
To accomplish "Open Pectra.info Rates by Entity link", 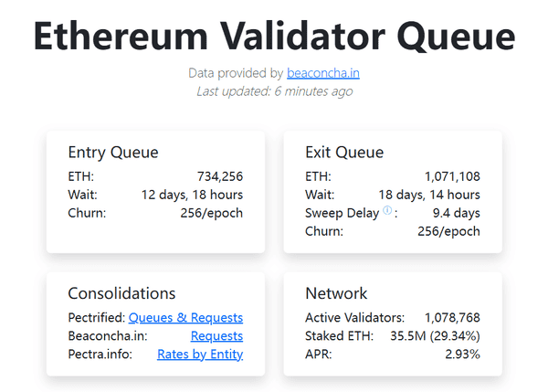I will click(x=200, y=354).
